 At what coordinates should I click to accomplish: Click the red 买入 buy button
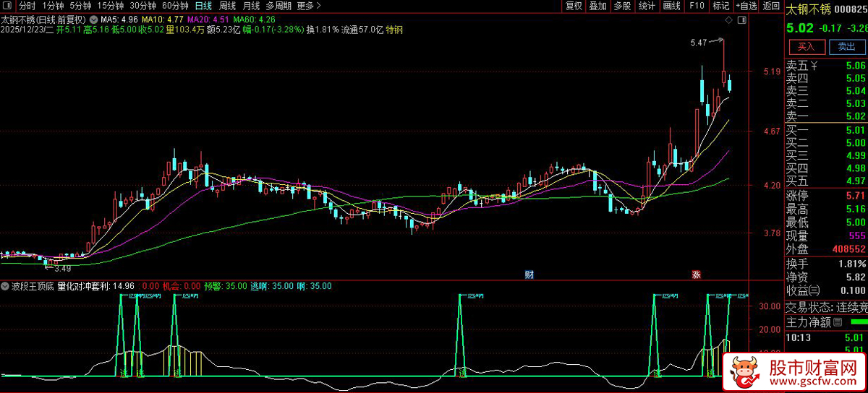coord(807,47)
